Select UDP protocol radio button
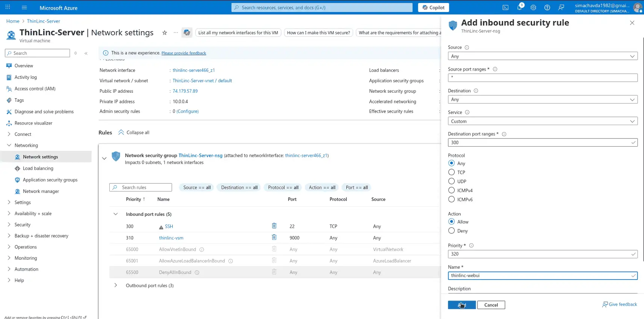The width and height of the screenshot is (644, 319). 452,181
